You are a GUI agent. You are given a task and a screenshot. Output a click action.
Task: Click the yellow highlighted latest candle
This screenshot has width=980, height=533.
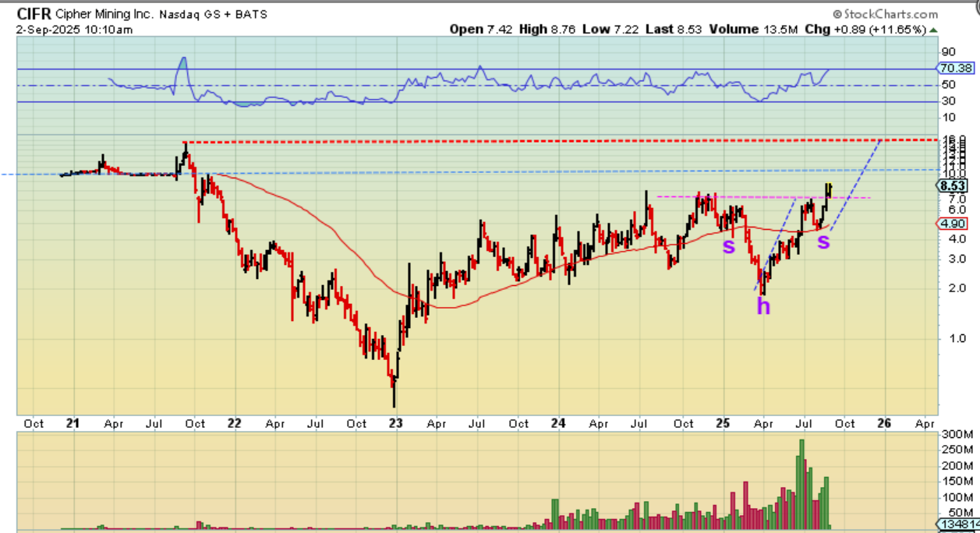[x=828, y=189]
